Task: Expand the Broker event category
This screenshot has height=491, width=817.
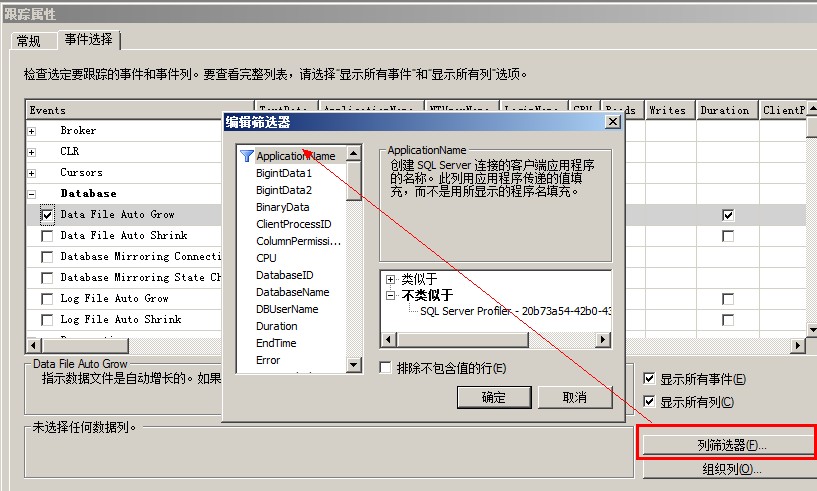Action: (32, 131)
